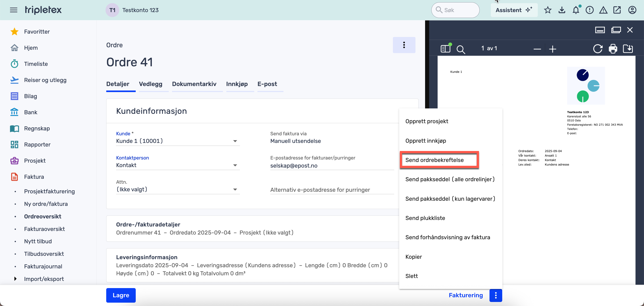The height and width of the screenshot is (306, 644).
Task: Search inside the PDF preview
Action: (460, 49)
